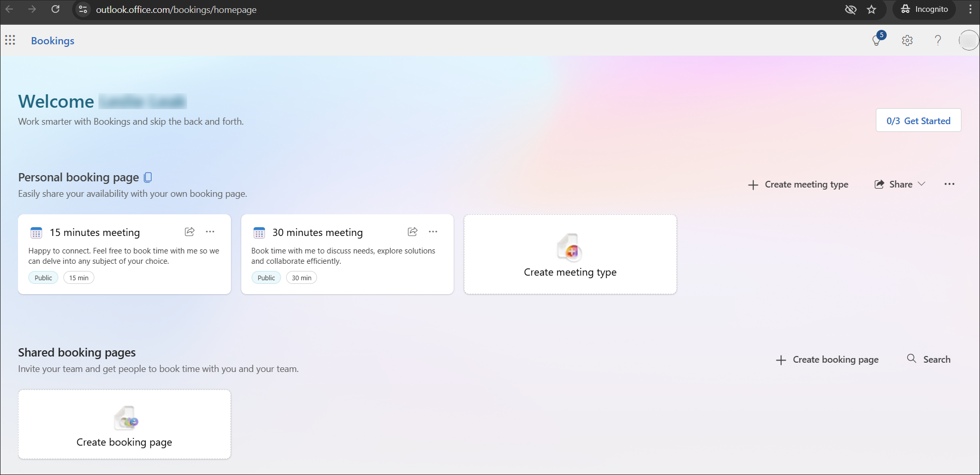Start a new shared booking page

click(x=827, y=359)
